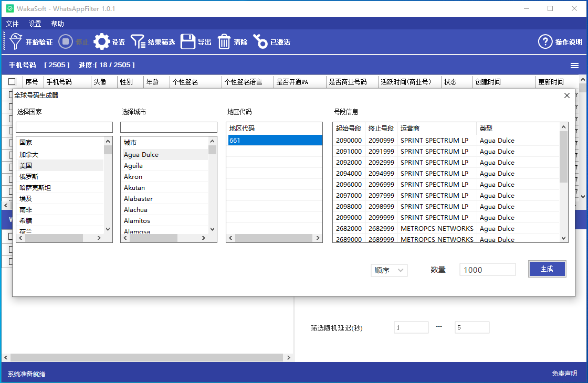Open the 文件 menu
This screenshot has width=588, height=383.
click(12, 24)
